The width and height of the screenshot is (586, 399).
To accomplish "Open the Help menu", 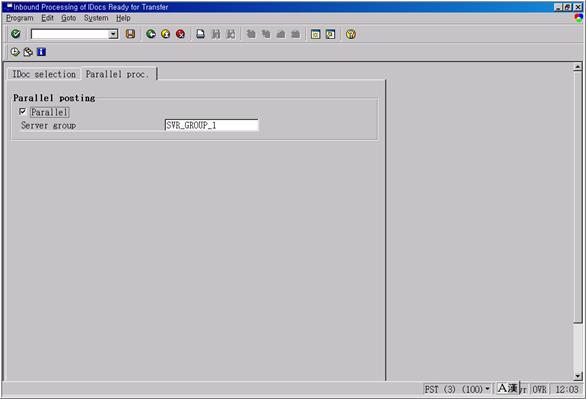I will coord(123,18).
